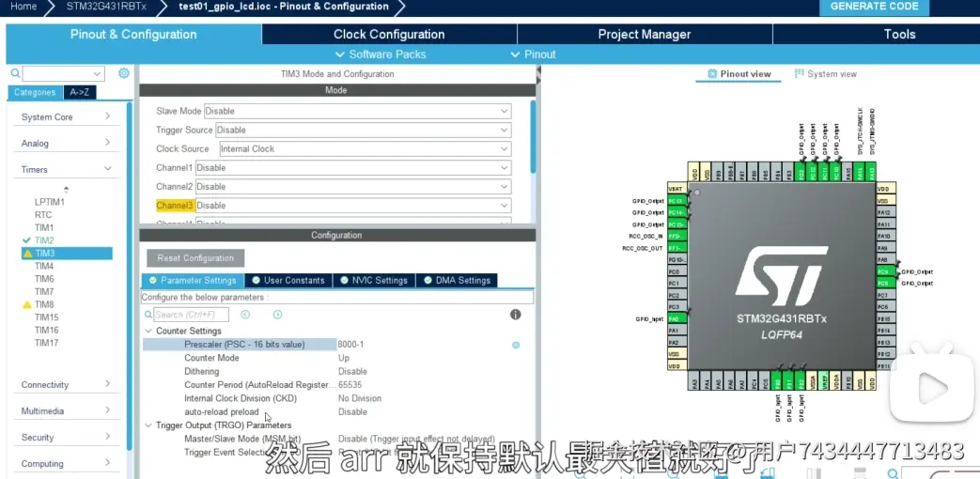Viewport: 980px width, 479px height.
Task: Select pin PC9 on the chip
Action: pyautogui.click(x=883, y=271)
